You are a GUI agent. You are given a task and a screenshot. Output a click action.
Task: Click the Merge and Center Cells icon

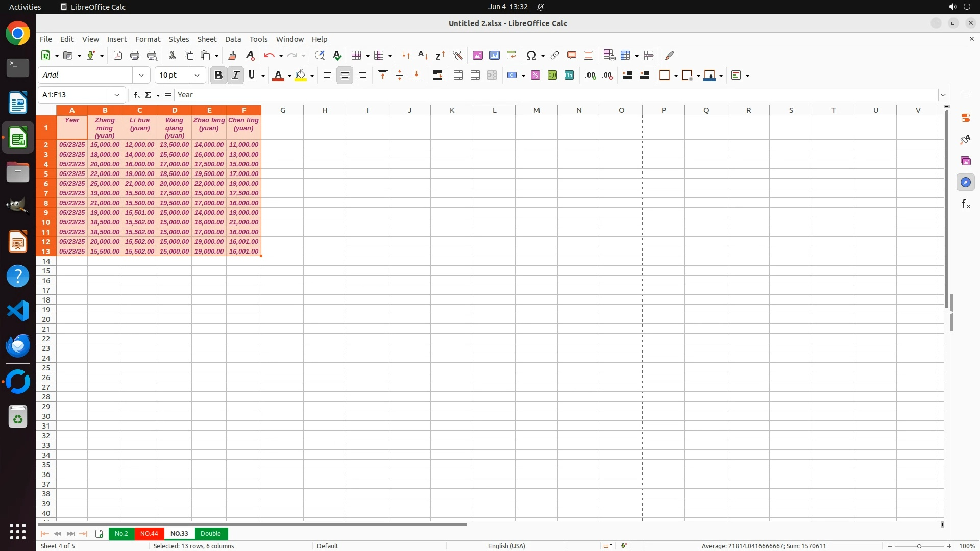coord(458,76)
